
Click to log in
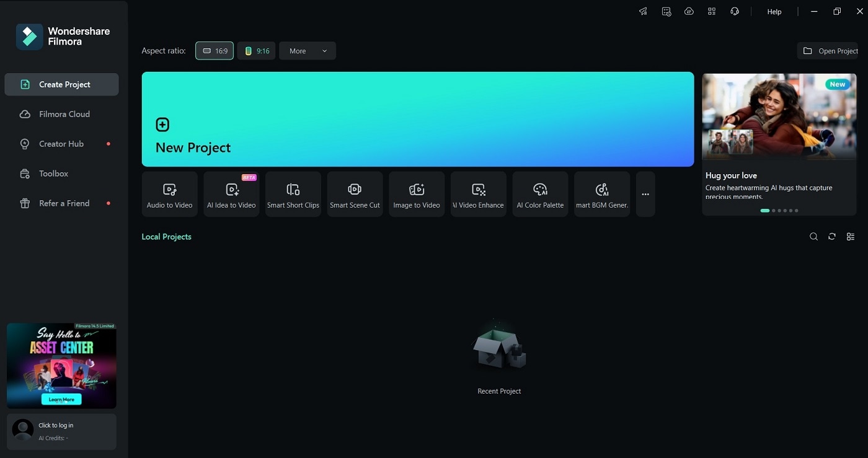pos(56,425)
